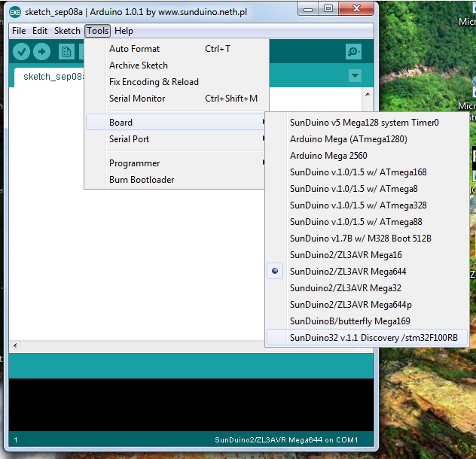Click the New sketch page icon
476x459 pixels.
(x=66, y=52)
